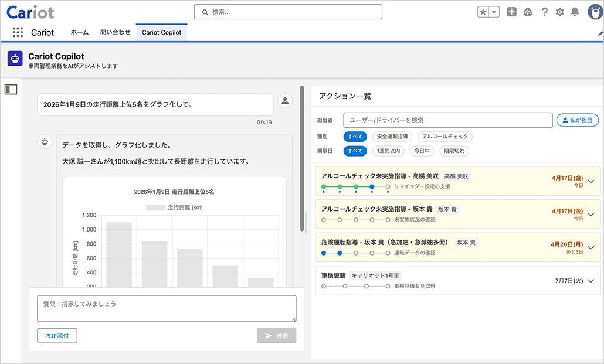Screen dimensions: 604x364
Task: Click the first step circle of 車検更新 progress
Action: 324,286
